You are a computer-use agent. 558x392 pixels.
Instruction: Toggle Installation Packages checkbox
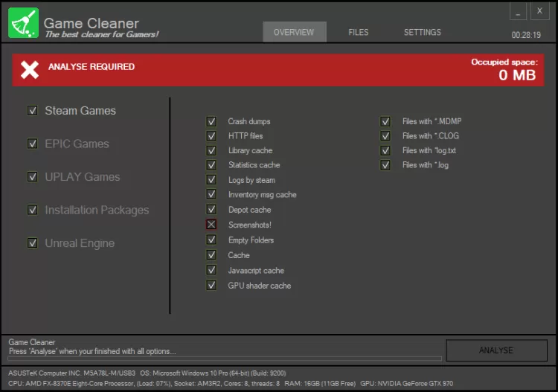(x=33, y=210)
